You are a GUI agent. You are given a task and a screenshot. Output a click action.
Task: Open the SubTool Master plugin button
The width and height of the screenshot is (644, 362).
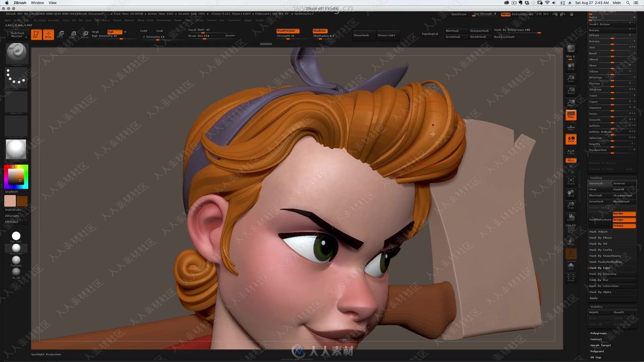pyautogui.click(x=17, y=34)
